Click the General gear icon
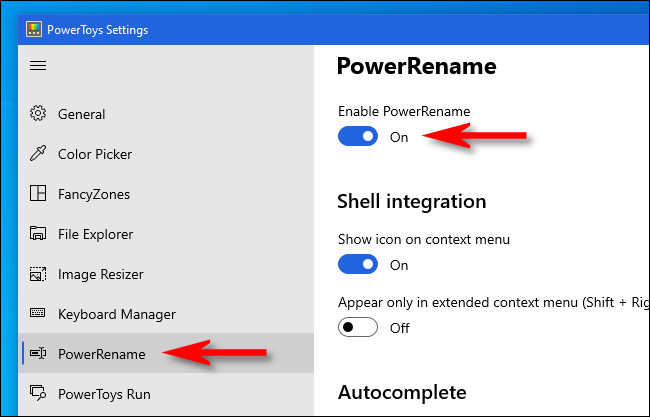 (38, 114)
